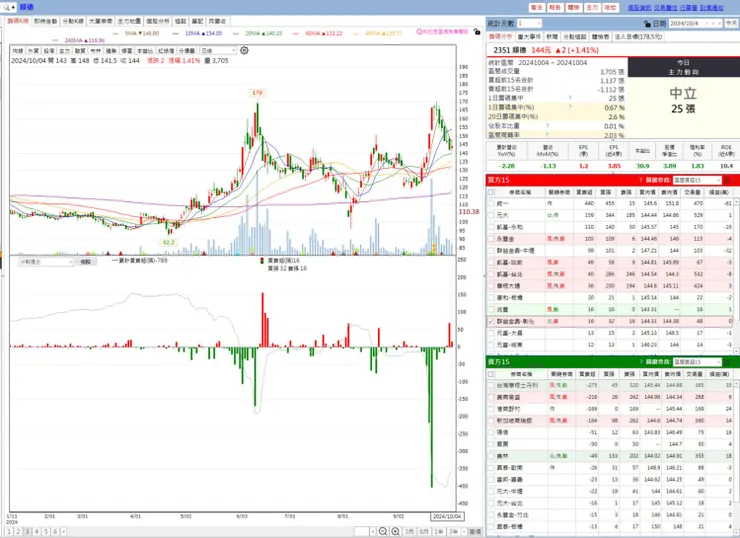Go to chart page 1
Screen dimensions: 740x538
click(9, 531)
